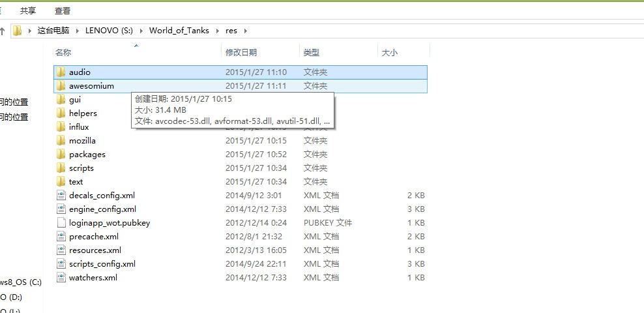Click the audio folder icon
The image size is (644, 313).
pyautogui.click(x=61, y=72)
